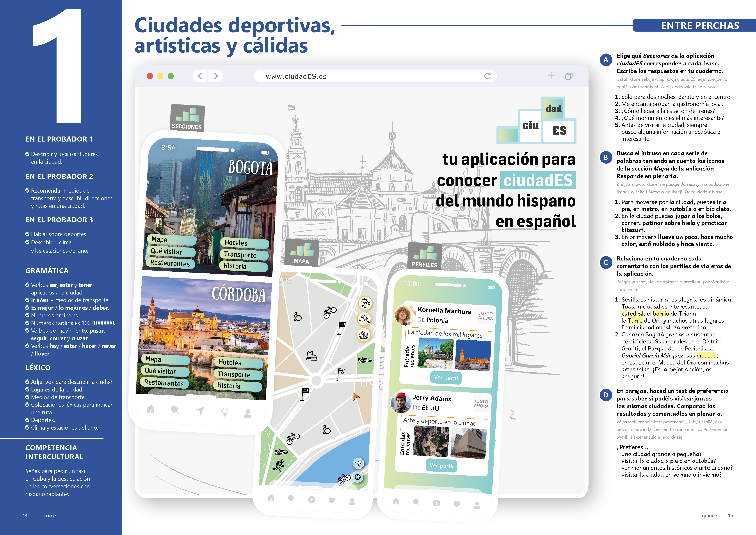The image size is (756, 535).
Task: Tap the heart icon on the map phone
Action: tap(332, 500)
